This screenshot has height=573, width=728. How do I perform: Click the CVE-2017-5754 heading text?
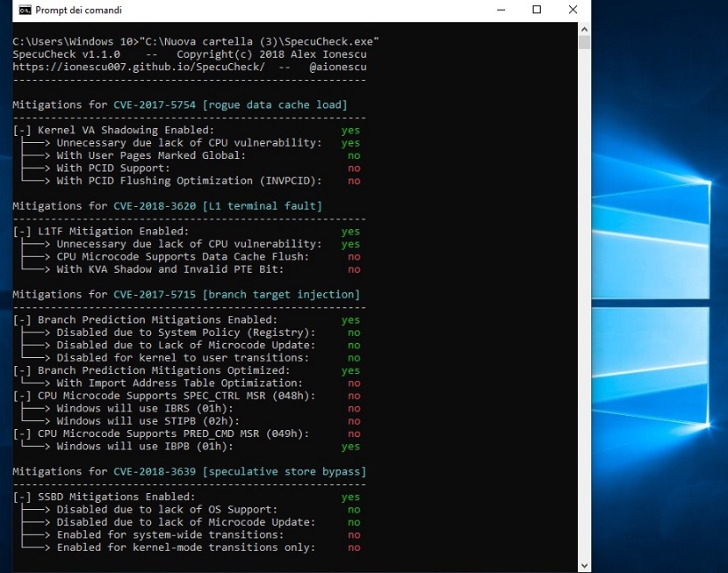155,104
